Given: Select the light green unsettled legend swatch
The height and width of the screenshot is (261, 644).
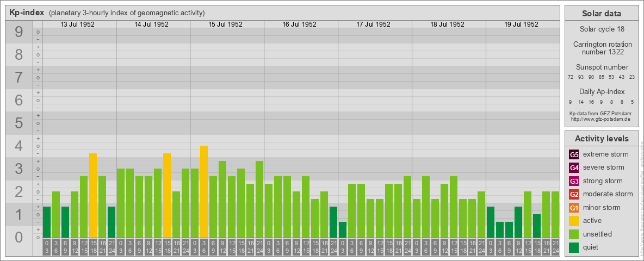Looking at the screenshot, I should [x=574, y=234].
